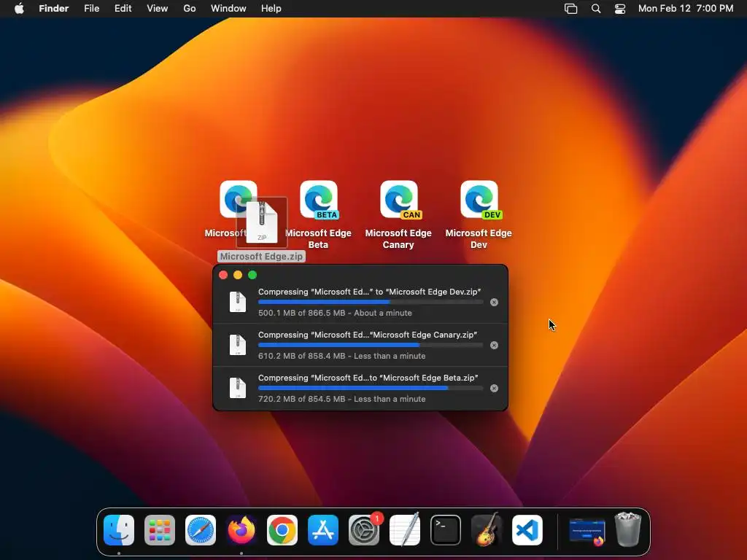Image resolution: width=747 pixels, height=560 pixels.
Task: Open Launchpad from the Dock
Action: [160, 530]
